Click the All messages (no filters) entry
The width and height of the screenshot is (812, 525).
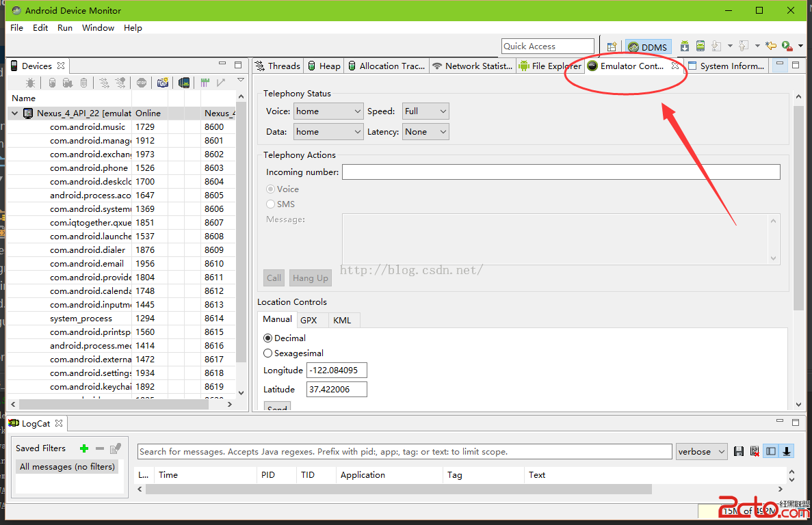pos(67,466)
